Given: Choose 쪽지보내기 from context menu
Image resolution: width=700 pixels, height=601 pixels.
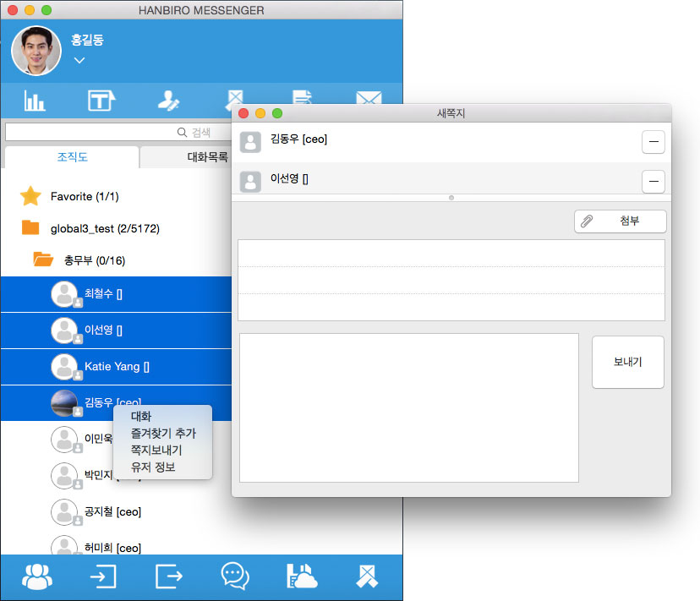Looking at the screenshot, I should click(x=156, y=450).
